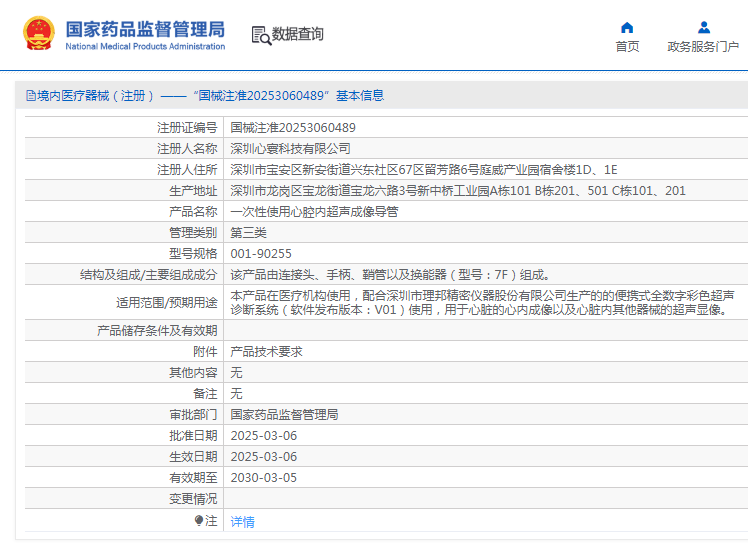Click the document icon beside 境内医疗器械

coord(31,95)
